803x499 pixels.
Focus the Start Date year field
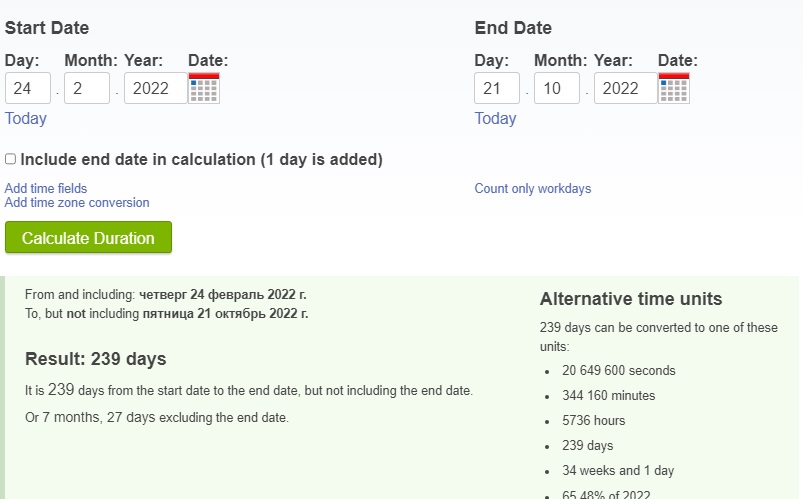tap(155, 88)
